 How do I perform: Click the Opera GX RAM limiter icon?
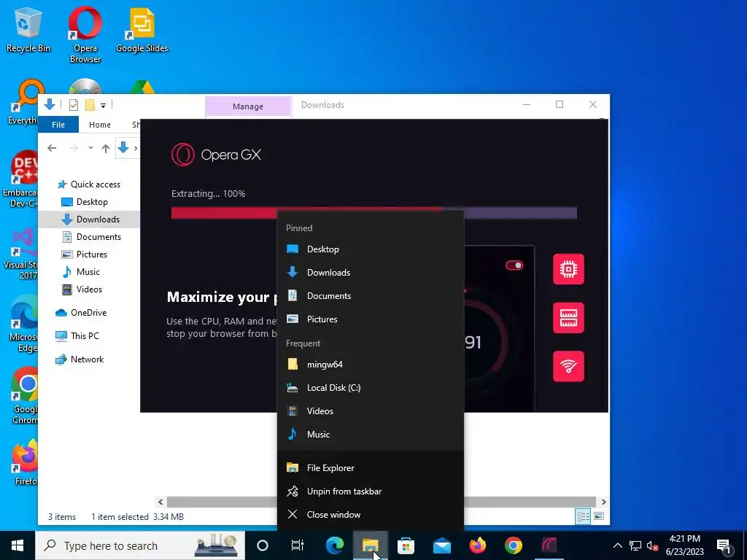pyautogui.click(x=568, y=318)
